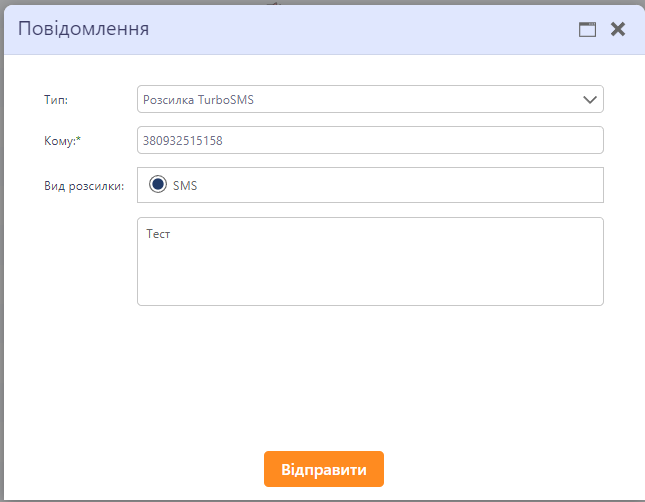This screenshot has width=645, height=502.
Task: Select the SMS radio button
Action: 157,185
